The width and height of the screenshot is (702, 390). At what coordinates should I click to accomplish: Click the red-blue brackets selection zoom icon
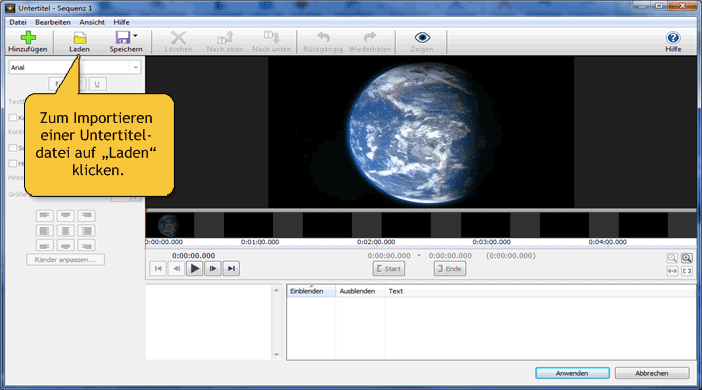point(686,271)
